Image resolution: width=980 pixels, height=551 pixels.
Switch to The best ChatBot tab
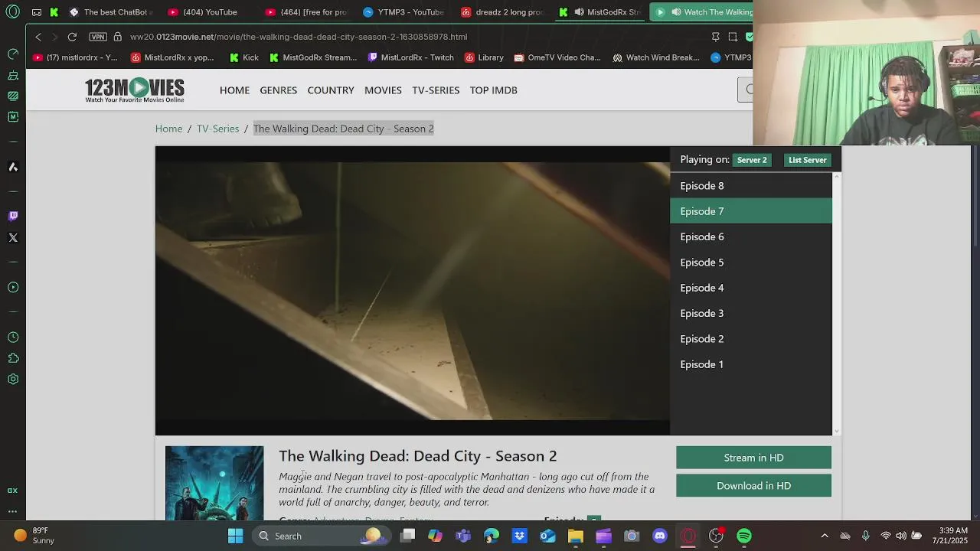[x=110, y=12]
